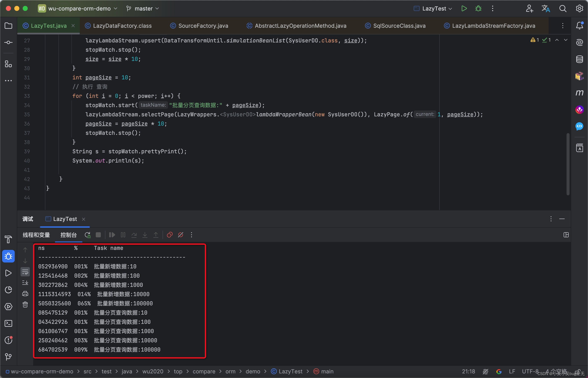Stop the debug session
Screen dimensions: 588x378
(98, 235)
